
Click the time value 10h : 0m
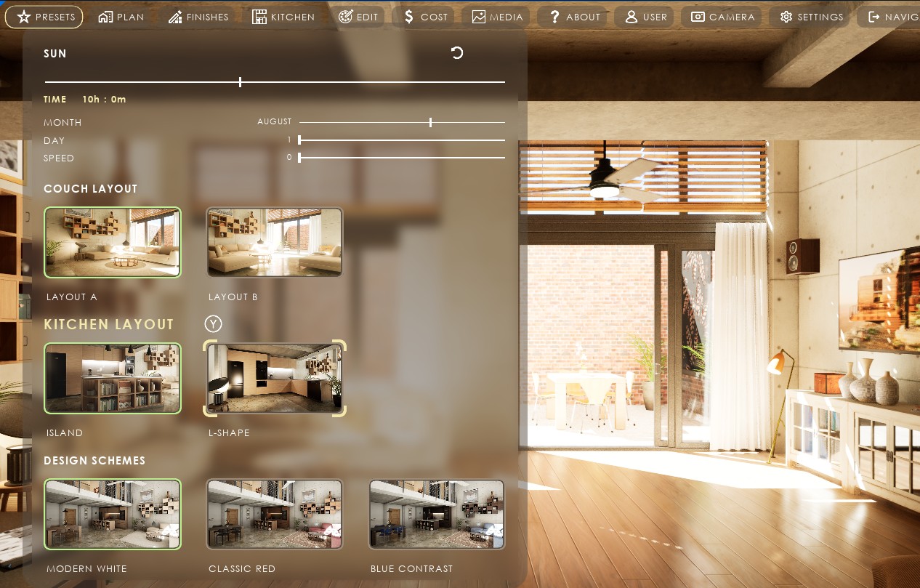click(x=104, y=100)
